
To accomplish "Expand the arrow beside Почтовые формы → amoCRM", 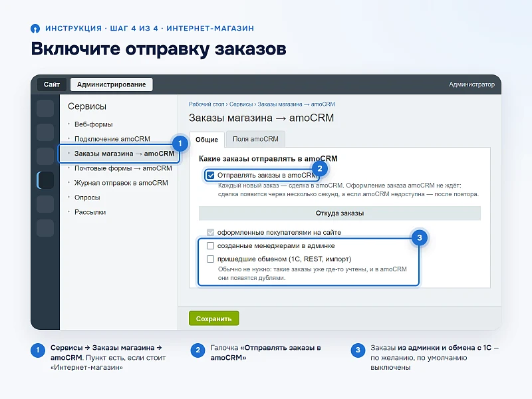I will 69,168.
